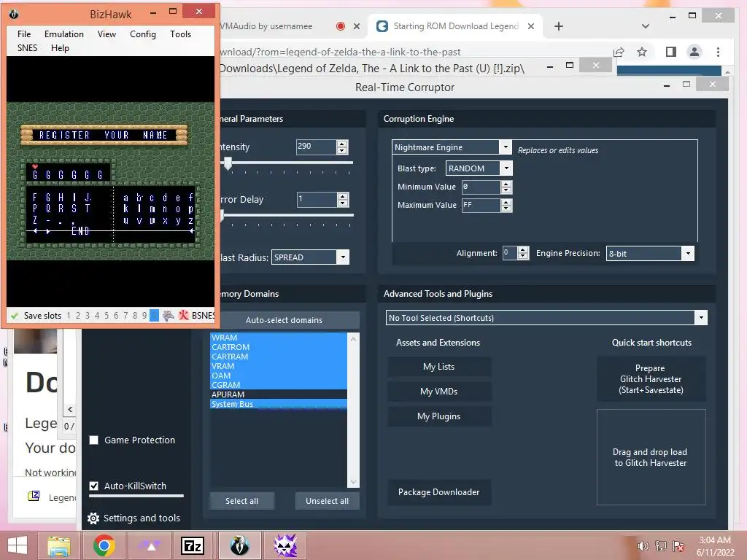Open the BizHawk View menu
This screenshot has width=747, height=560.
pos(107,34)
